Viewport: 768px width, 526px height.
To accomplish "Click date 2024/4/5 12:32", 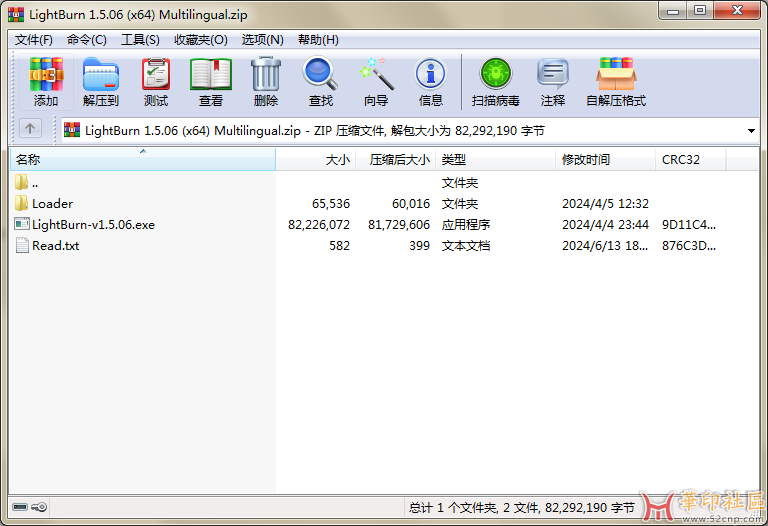I will tap(605, 204).
